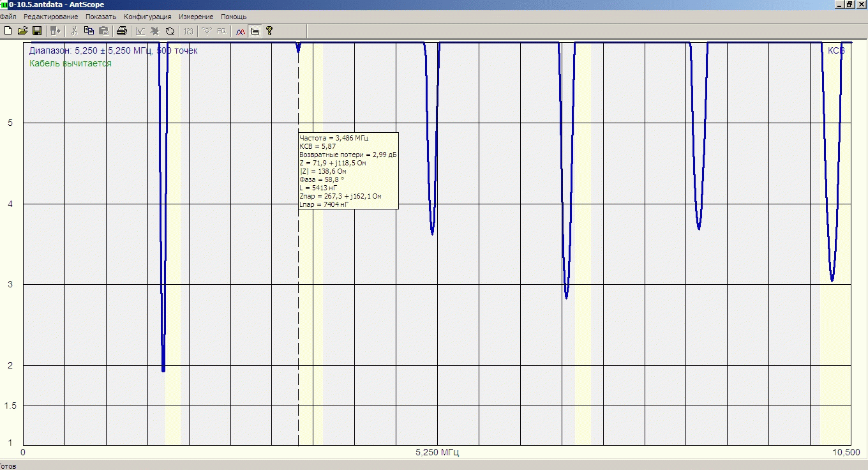Screen dimensions: 868x470
Task: Toggle the data tooltip window button
Action: pos(255,31)
